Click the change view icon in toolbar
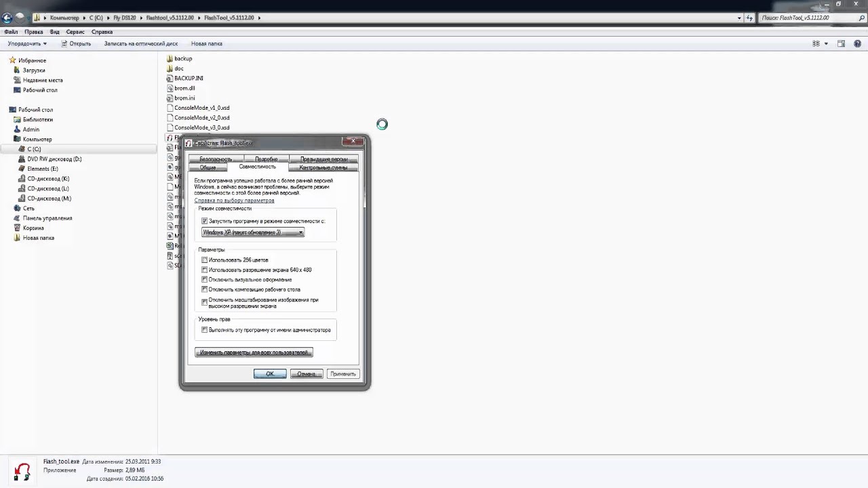 pyautogui.click(x=816, y=43)
